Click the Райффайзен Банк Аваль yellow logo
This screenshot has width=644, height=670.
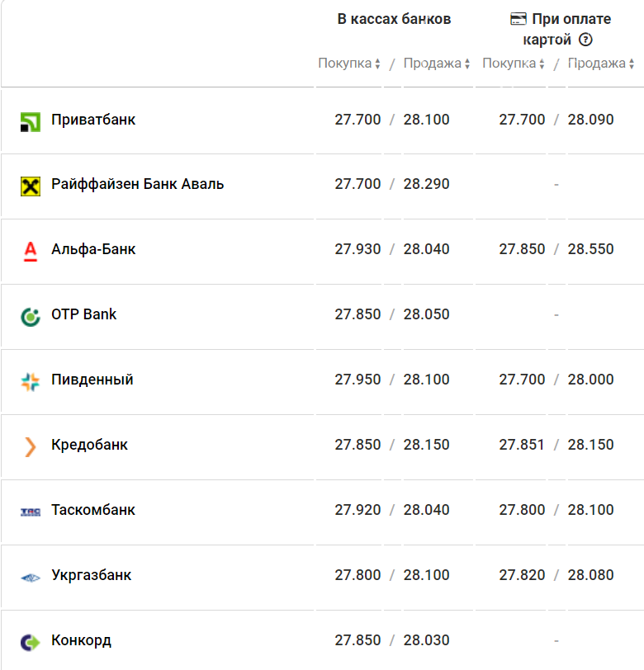point(31,186)
